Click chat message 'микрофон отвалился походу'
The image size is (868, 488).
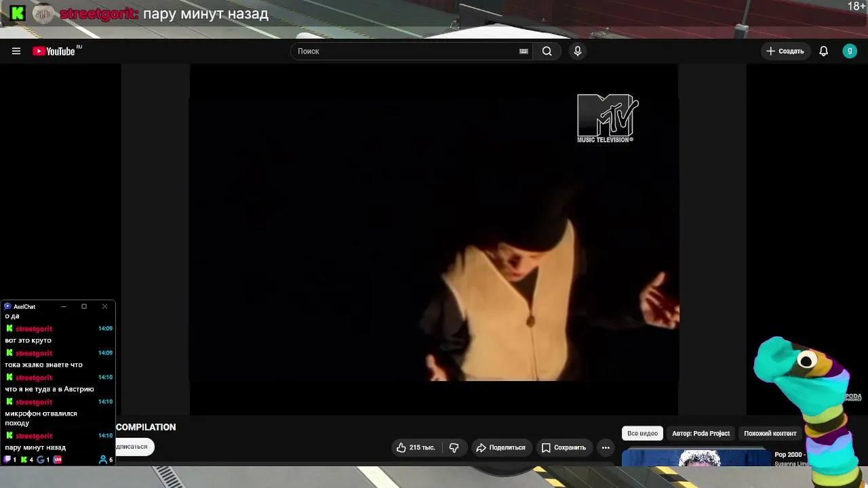coord(41,418)
